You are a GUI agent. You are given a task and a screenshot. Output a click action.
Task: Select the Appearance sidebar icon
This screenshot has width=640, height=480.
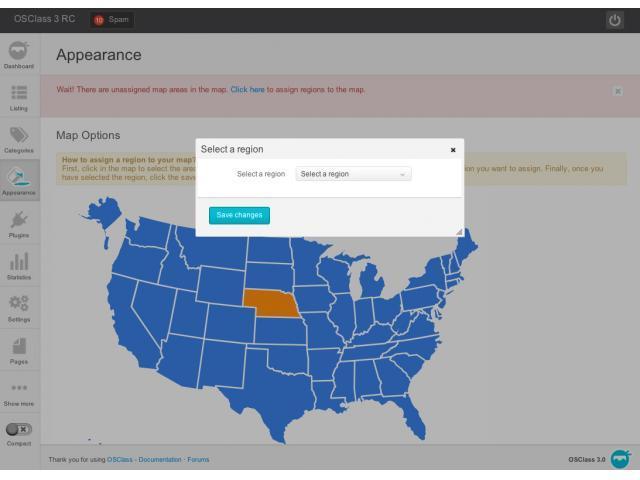pyautogui.click(x=19, y=177)
